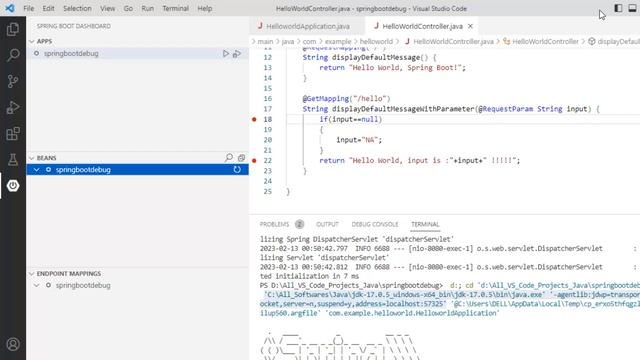Search beans with magnifier icon

(229, 158)
